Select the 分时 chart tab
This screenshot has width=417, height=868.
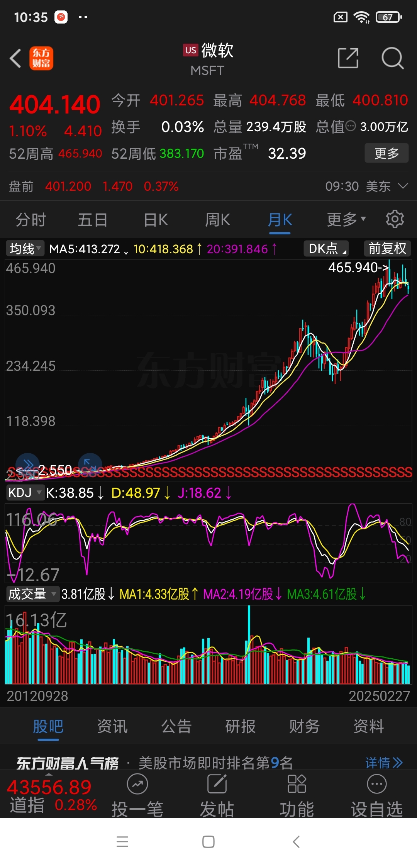pos(31,220)
